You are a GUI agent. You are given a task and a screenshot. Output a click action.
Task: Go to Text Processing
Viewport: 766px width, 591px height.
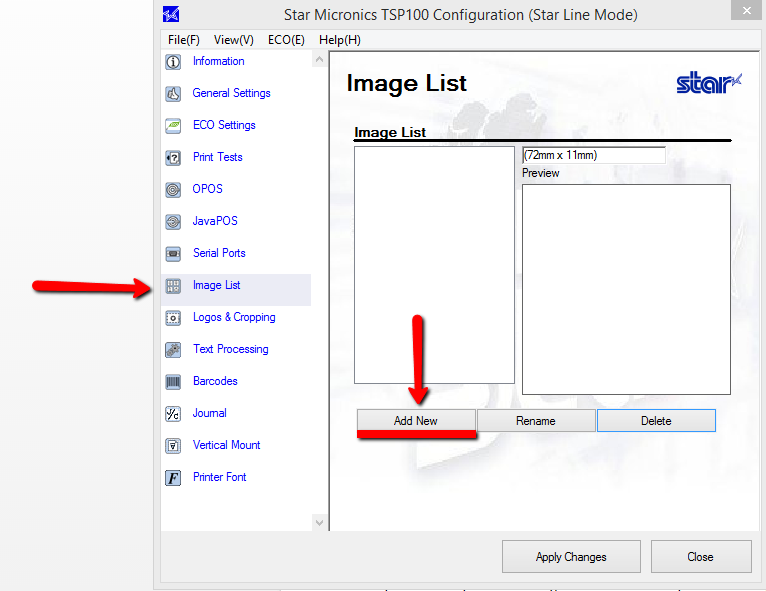tap(231, 349)
